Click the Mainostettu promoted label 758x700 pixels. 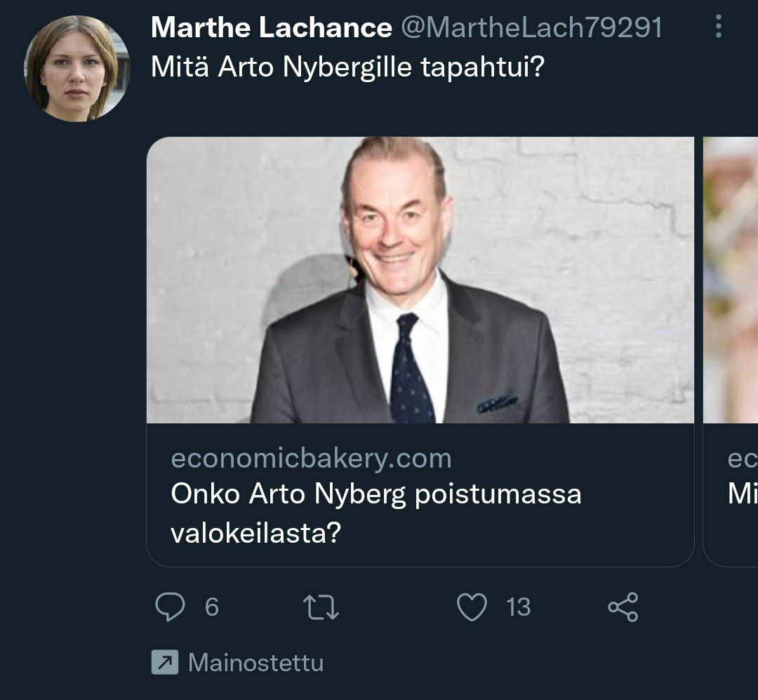coord(255,663)
